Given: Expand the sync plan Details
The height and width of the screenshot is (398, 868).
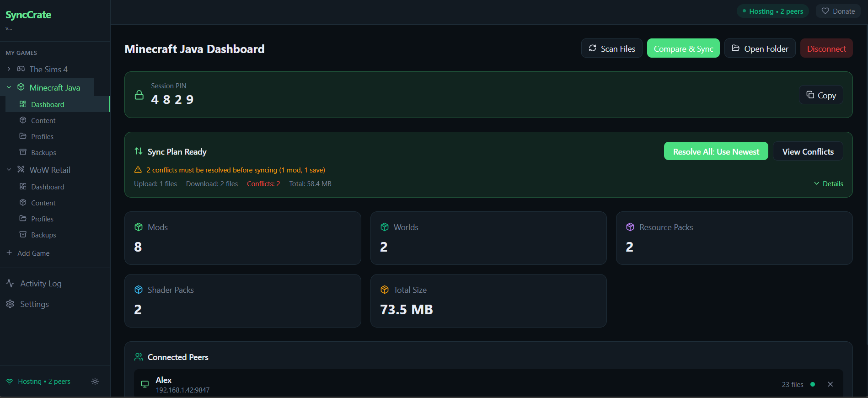Looking at the screenshot, I should (828, 184).
